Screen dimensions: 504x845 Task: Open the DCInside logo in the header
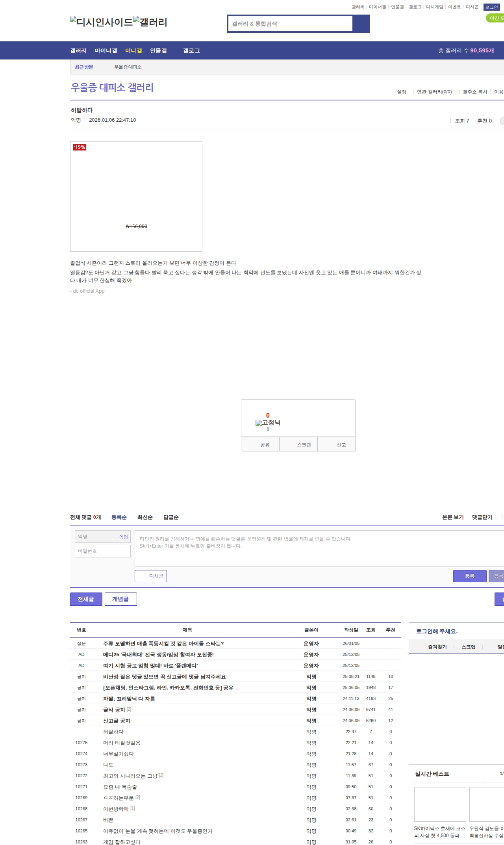click(x=102, y=22)
